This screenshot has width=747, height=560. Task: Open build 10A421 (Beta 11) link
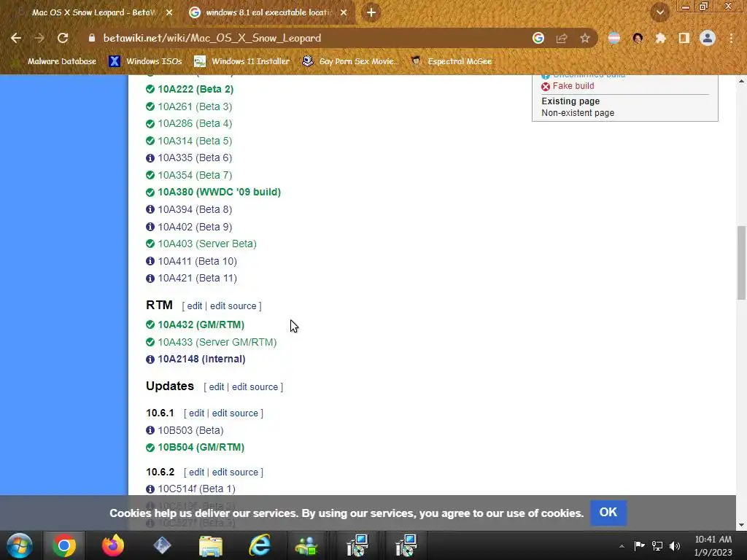197,278
